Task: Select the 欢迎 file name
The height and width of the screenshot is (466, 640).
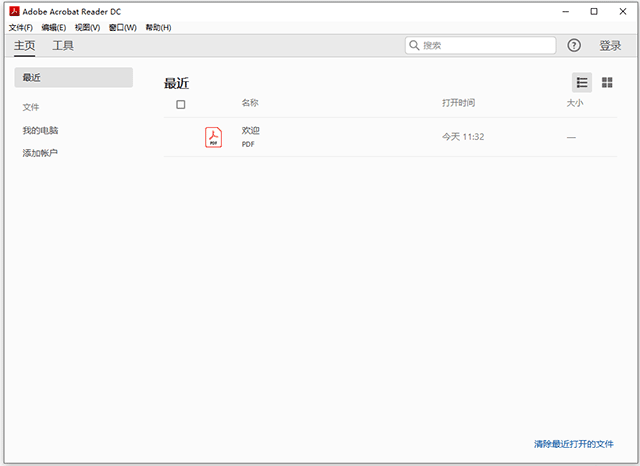Action: tap(251, 131)
